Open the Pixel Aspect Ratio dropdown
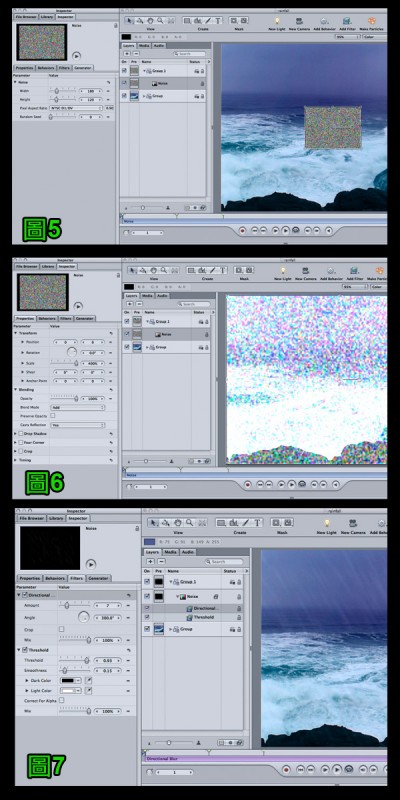The height and width of the screenshot is (800, 400). coord(76,108)
